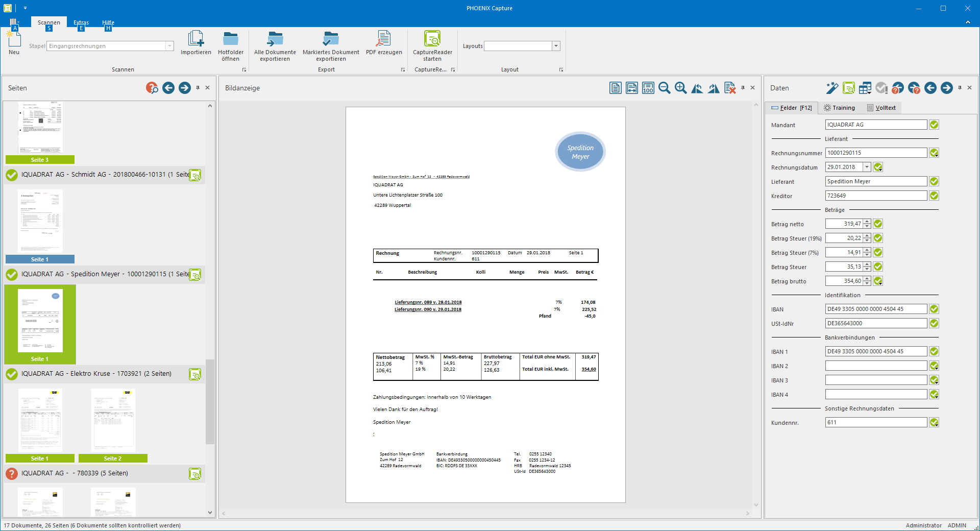The image size is (980, 531).
Task: Select Seite 2 thumbnail of Elektro Kruse
Action: 113,425
